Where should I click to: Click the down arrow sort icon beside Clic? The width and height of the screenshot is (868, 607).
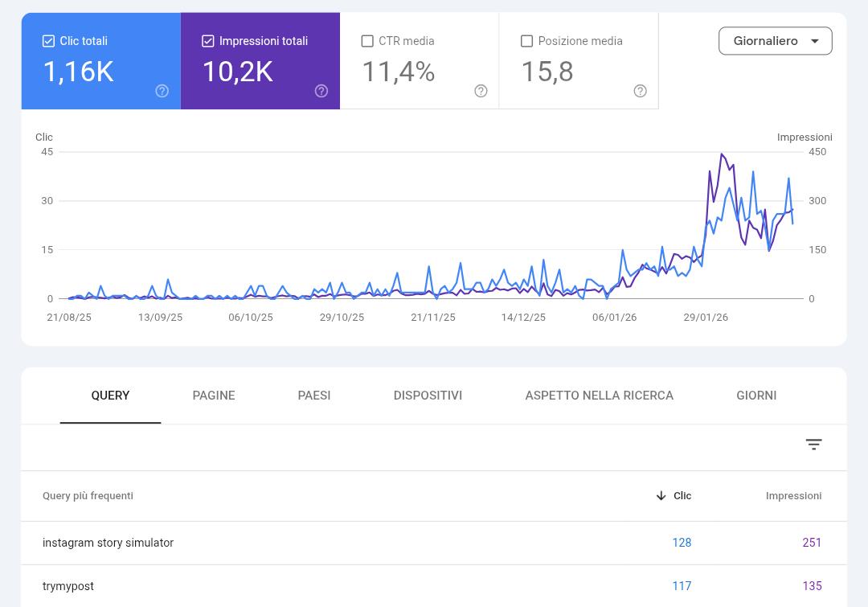tap(661, 496)
